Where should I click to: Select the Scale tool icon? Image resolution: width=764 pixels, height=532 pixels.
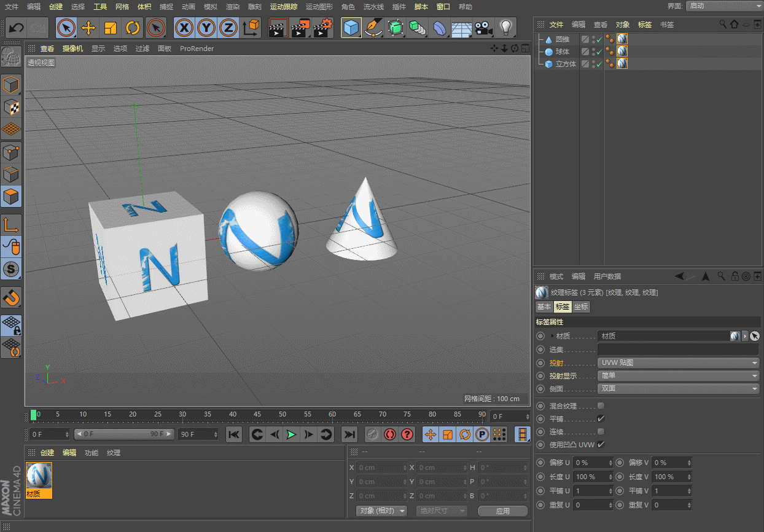(x=111, y=28)
